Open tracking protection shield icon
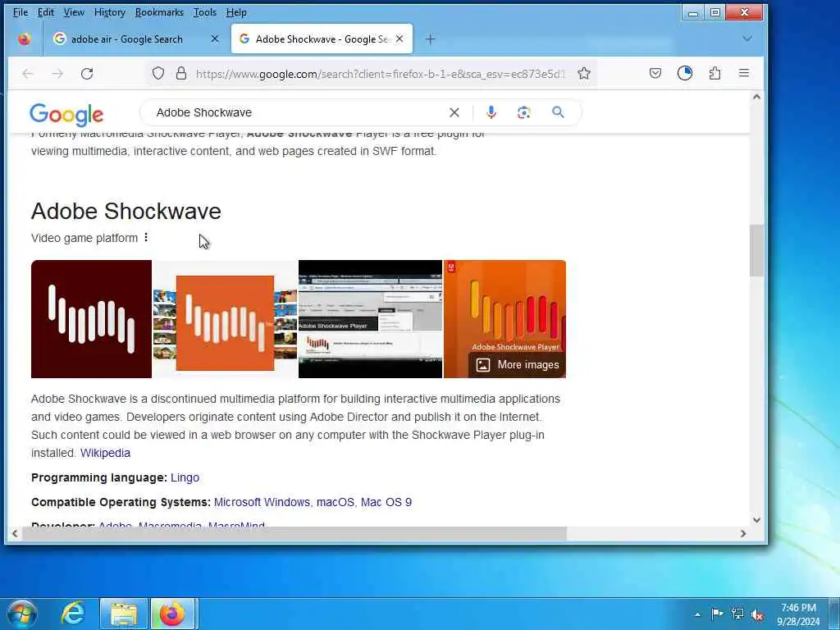This screenshot has width=840, height=630. tap(158, 73)
